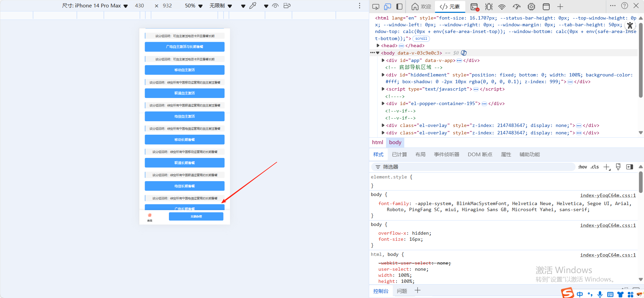Expand the el-popper-container-195 div node
Image resolution: width=644 pixels, height=298 pixels.
[383, 103]
